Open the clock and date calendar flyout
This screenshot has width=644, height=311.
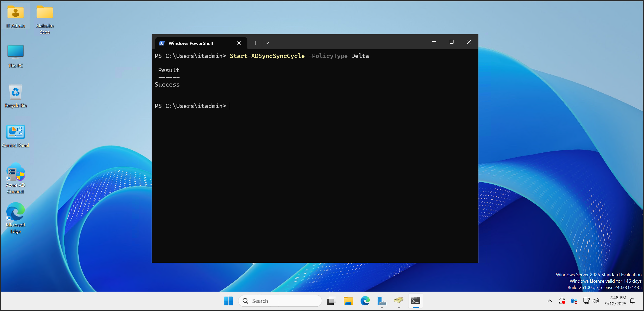click(615, 301)
